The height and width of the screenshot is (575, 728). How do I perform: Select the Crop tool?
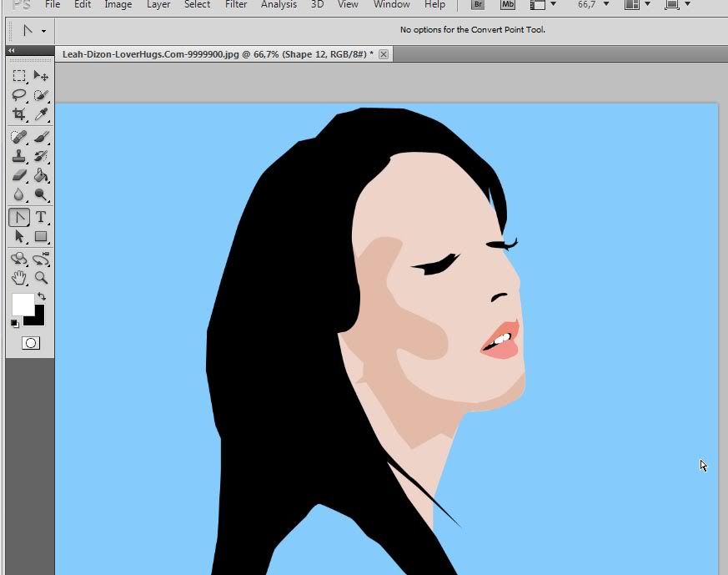[19, 114]
